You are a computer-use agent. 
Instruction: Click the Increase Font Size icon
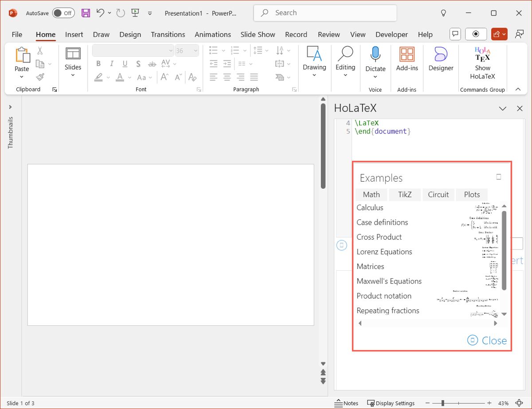point(164,78)
